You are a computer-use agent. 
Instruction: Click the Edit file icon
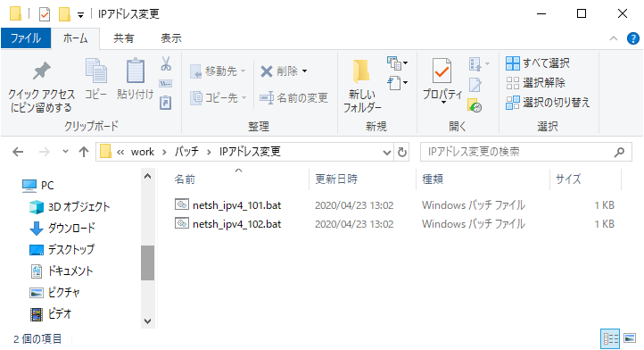point(475,85)
